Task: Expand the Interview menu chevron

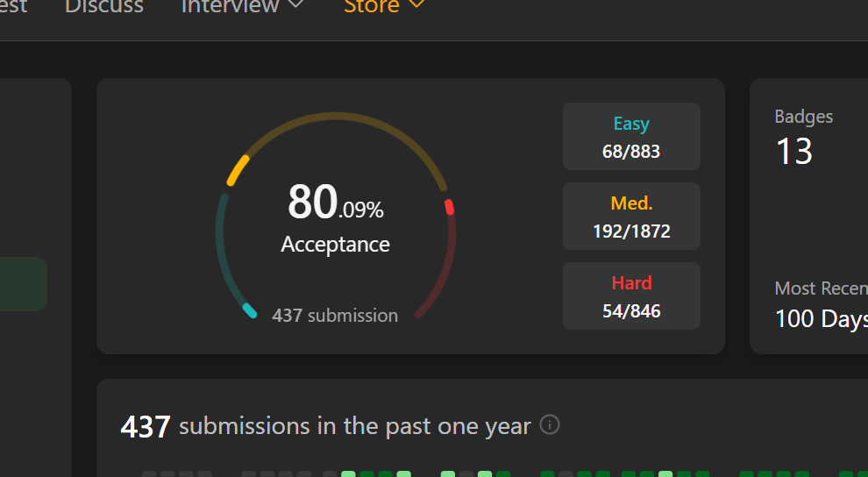Action: tap(295, 5)
